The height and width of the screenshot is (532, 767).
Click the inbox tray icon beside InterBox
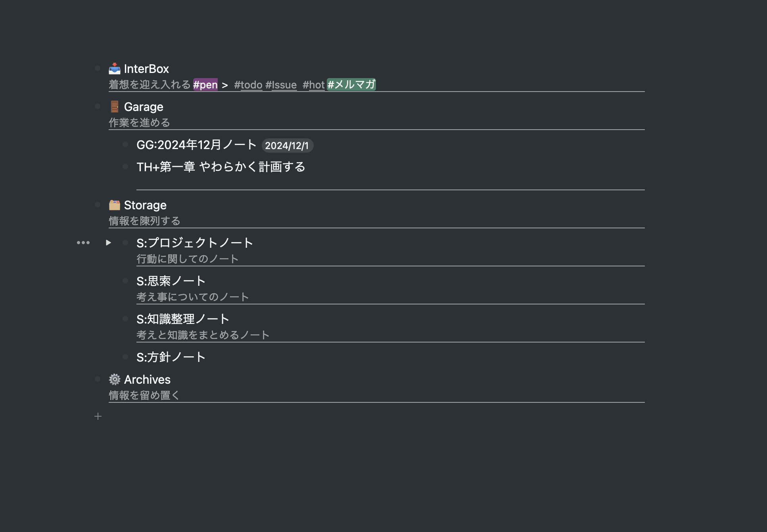tap(114, 68)
